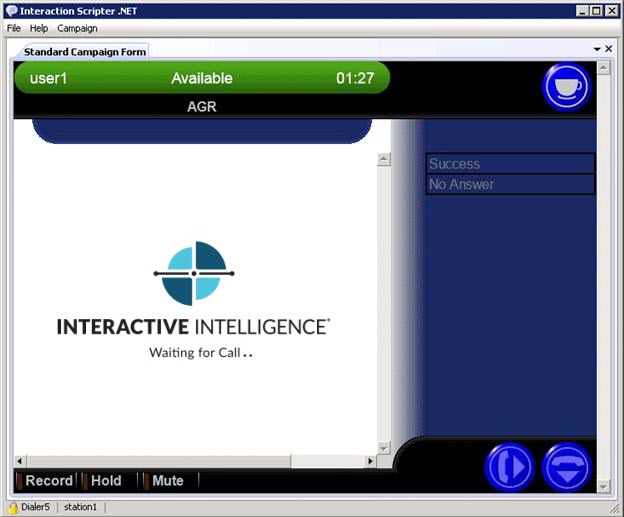The width and height of the screenshot is (624, 517).
Task: Click the round play-arrow button at bottom right
Action: point(509,467)
